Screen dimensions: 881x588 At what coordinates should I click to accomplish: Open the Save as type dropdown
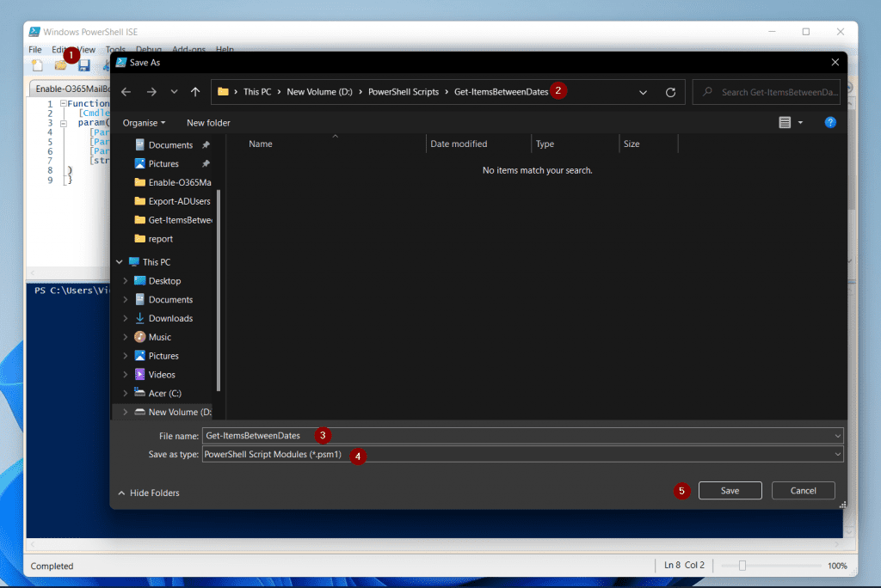click(x=522, y=455)
